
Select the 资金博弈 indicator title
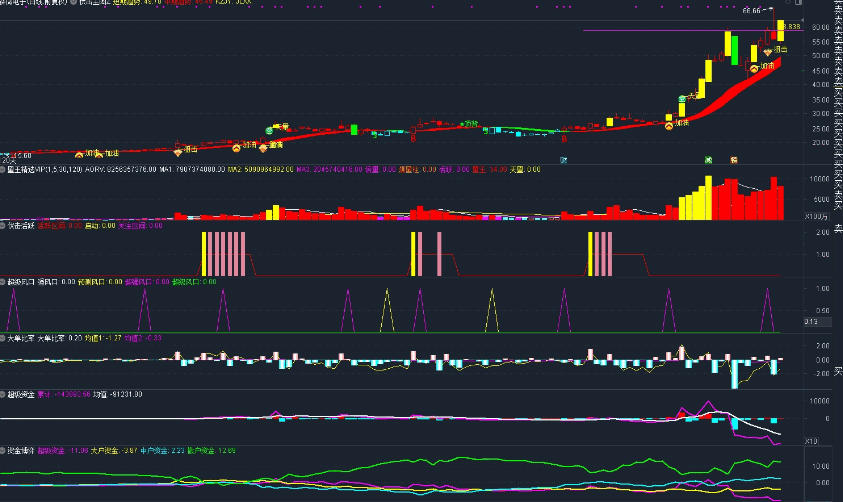tap(21, 450)
